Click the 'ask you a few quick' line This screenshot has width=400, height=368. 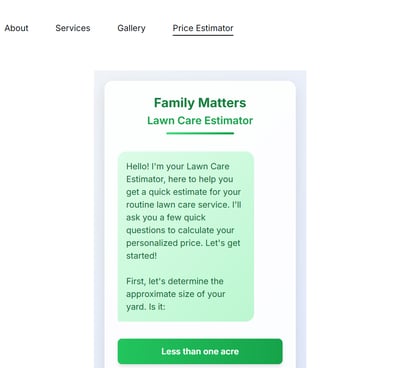[166, 217]
